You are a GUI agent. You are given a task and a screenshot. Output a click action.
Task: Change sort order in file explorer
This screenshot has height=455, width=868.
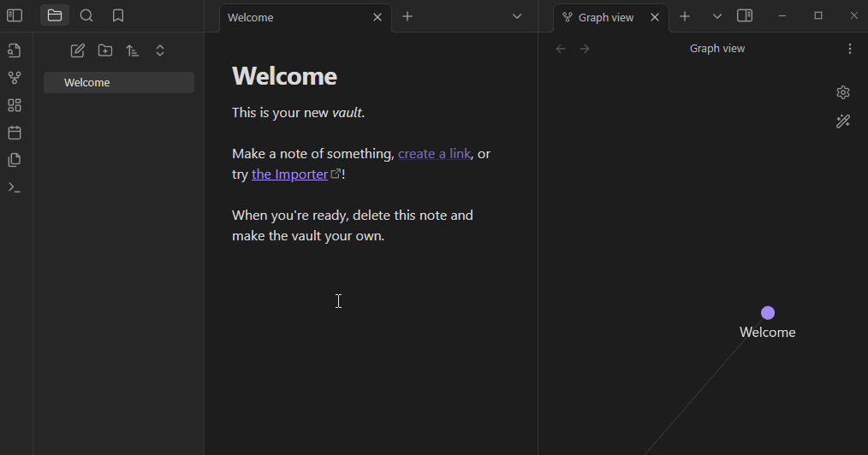point(133,50)
